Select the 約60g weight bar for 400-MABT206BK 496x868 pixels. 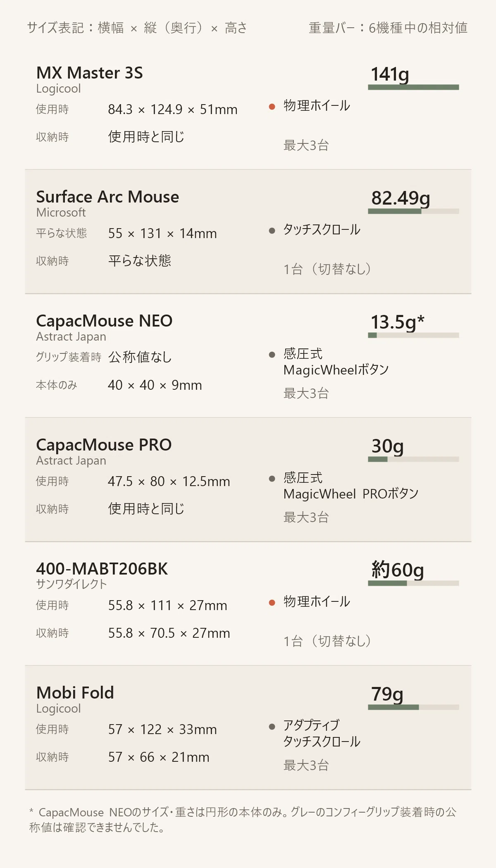413,583
